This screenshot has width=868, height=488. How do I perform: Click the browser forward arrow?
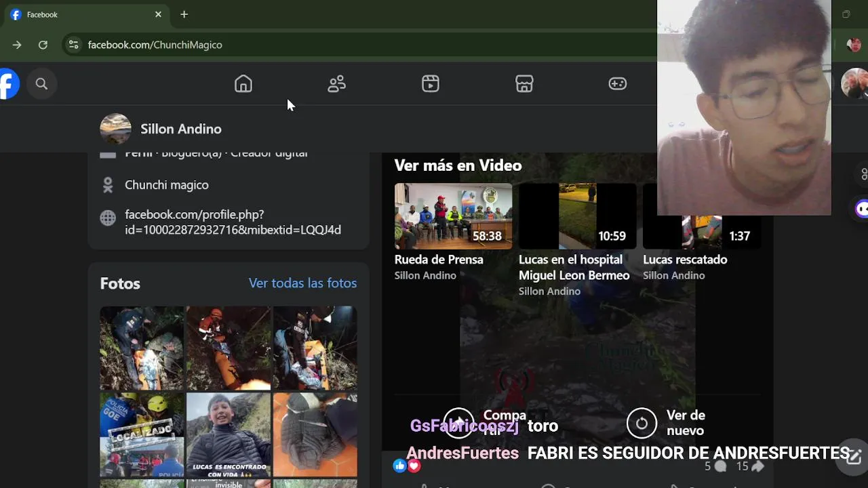click(x=17, y=45)
